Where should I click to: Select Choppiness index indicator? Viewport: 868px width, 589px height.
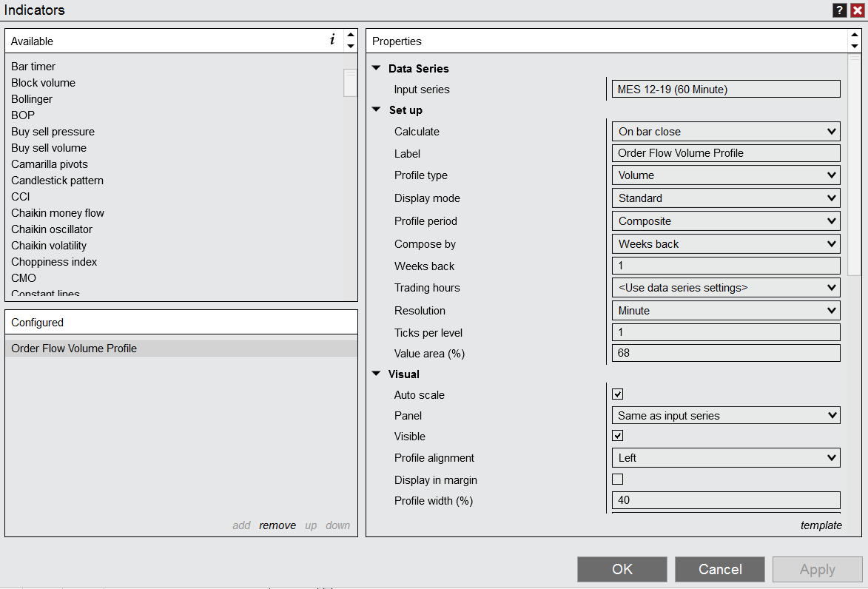(x=54, y=262)
